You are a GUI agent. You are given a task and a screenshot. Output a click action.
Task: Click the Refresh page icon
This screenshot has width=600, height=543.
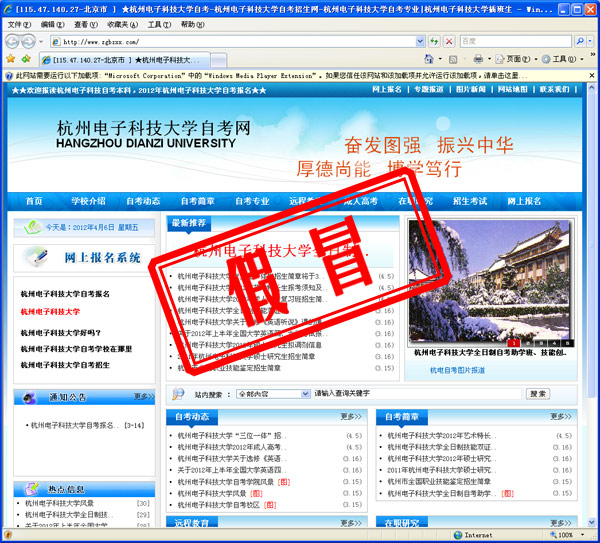[434, 41]
